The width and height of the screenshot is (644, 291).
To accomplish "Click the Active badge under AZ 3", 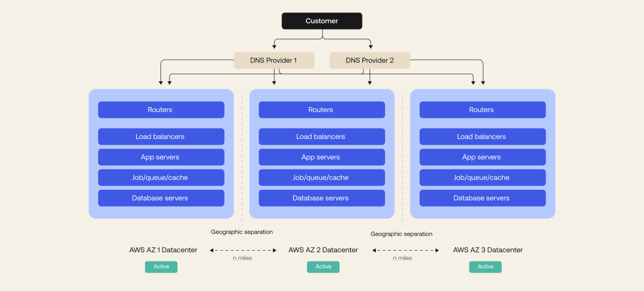I will tap(485, 267).
